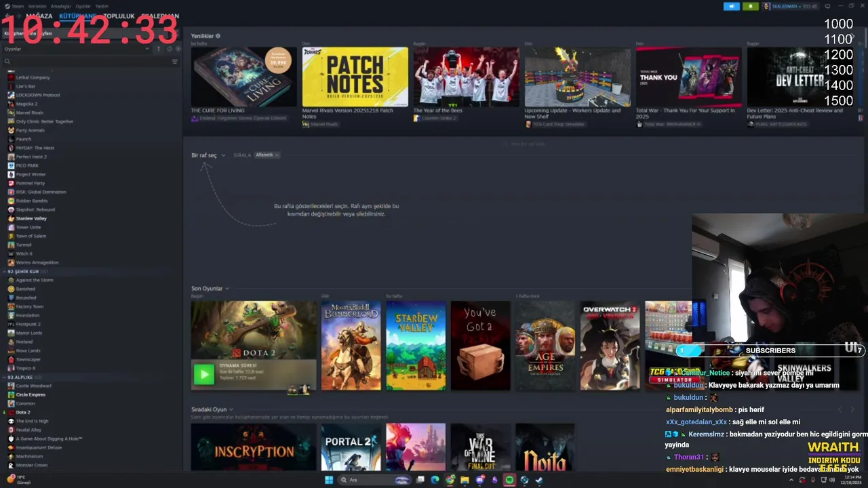
Task: Open This War of Mine cover
Action: tap(480, 447)
